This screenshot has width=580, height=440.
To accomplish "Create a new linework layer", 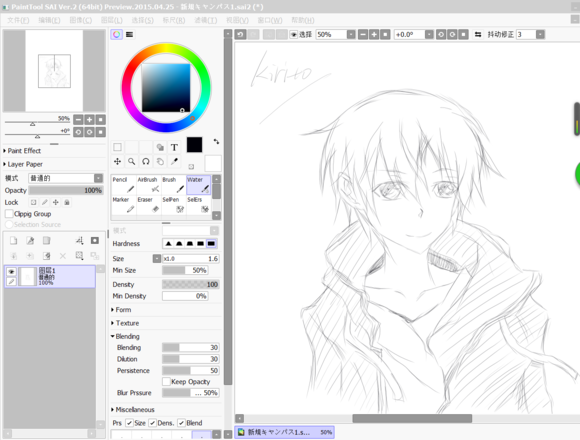I will click(x=30, y=241).
